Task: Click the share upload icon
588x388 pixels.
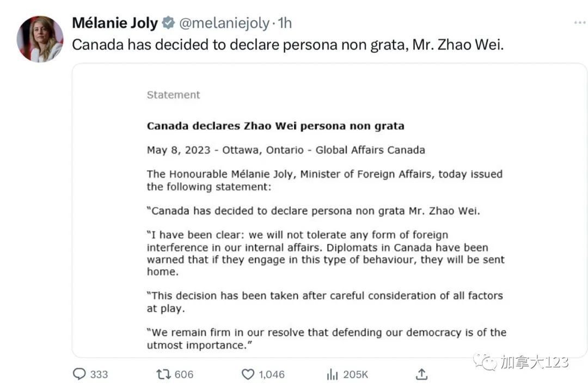Action: pos(421,374)
